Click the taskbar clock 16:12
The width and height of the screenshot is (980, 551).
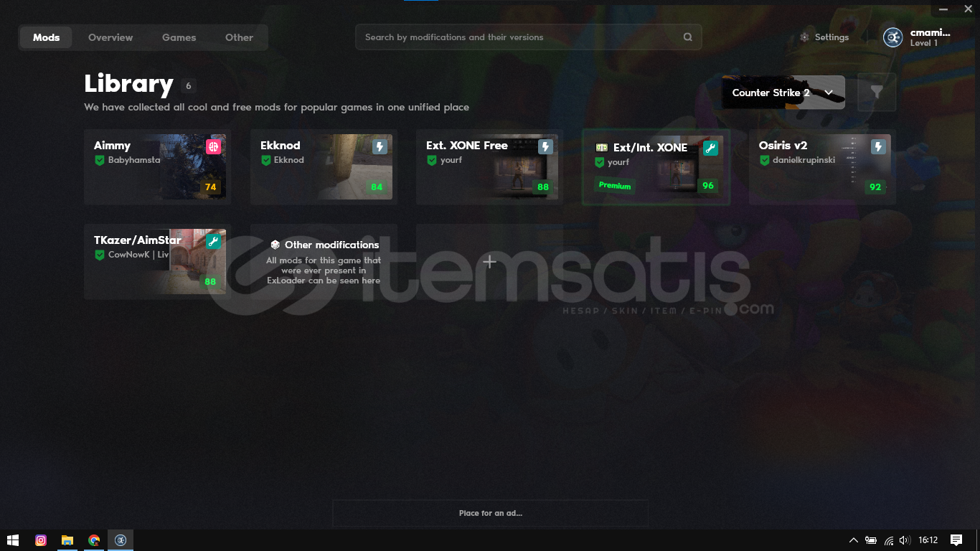[928, 540]
